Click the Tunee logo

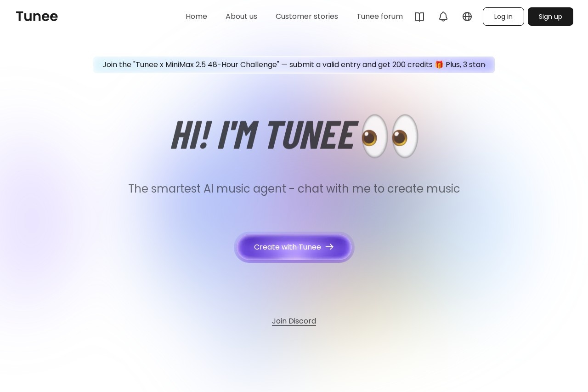point(37,17)
